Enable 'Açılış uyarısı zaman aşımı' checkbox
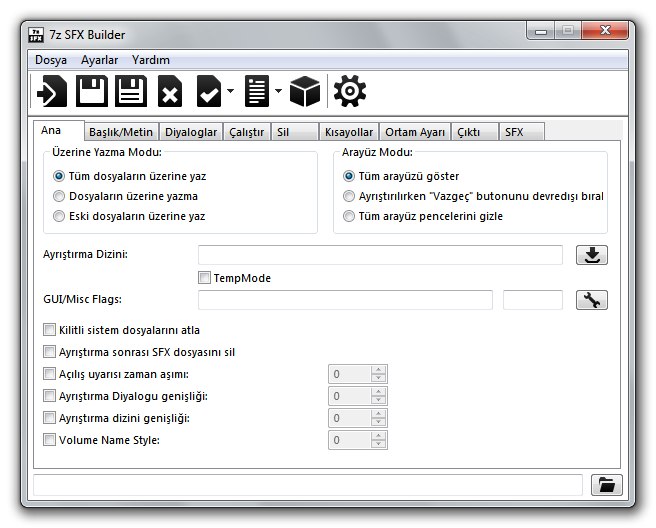656x528 pixels. [x=49, y=374]
